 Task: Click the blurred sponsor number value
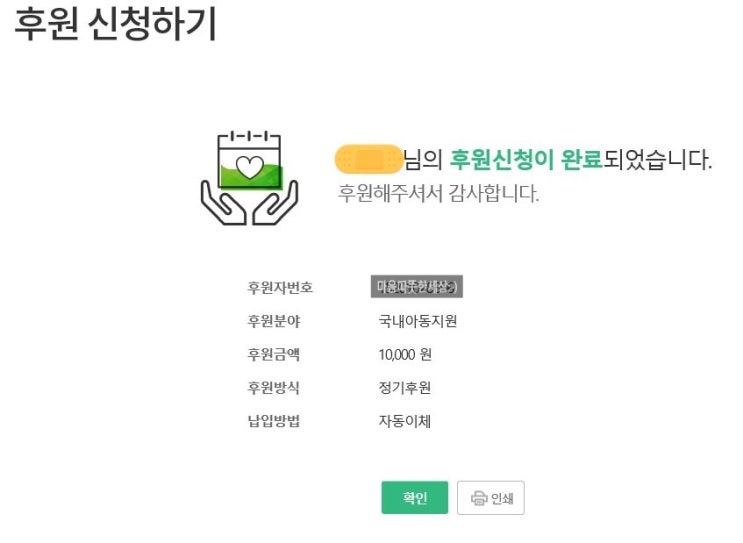pos(417,287)
